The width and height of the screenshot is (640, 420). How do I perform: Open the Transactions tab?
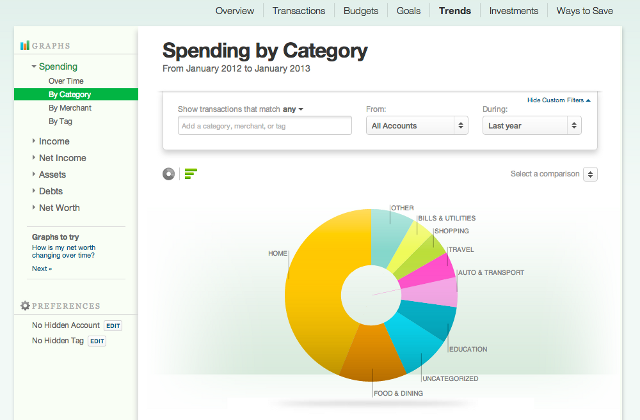299,11
